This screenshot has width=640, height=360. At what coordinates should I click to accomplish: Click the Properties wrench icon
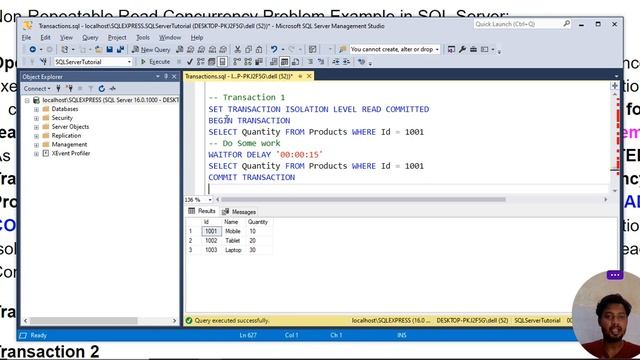click(462, 49)
